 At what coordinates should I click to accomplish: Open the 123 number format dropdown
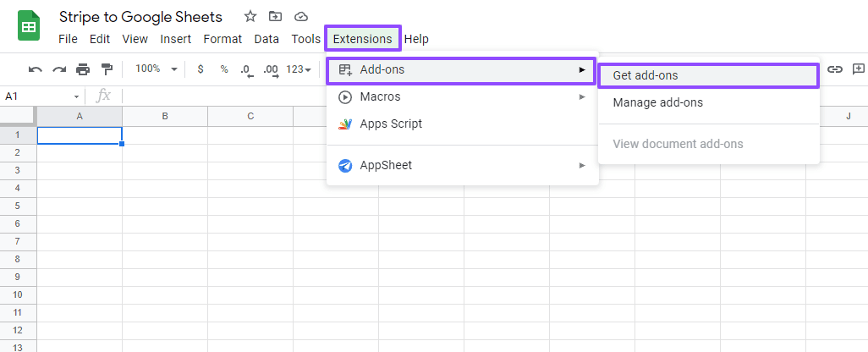[299, 69]
